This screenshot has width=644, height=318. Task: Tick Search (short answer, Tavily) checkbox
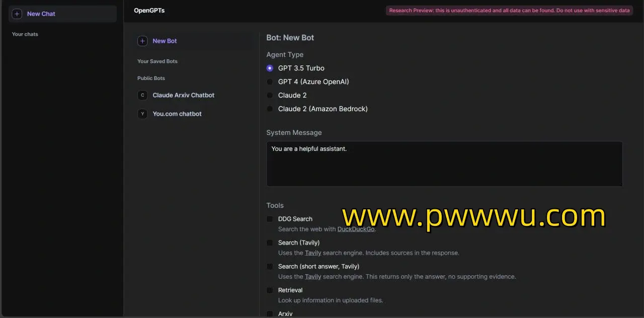pos(270,266)
